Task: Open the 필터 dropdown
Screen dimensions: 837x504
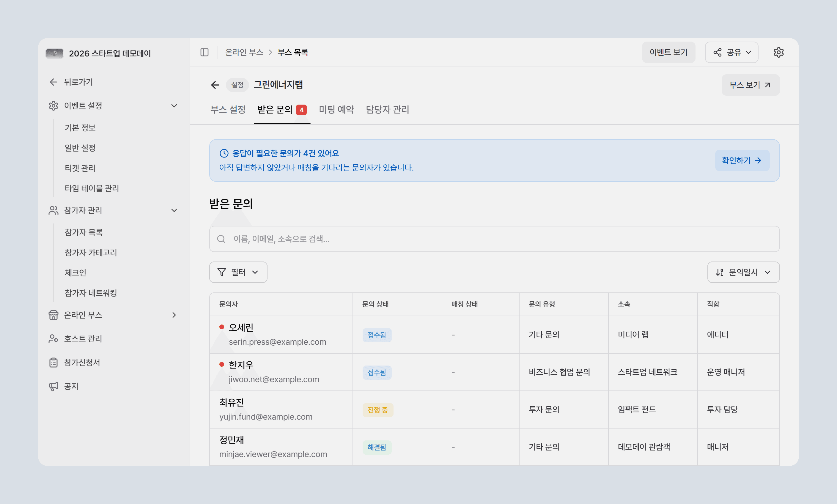Action: click(238, 272)
